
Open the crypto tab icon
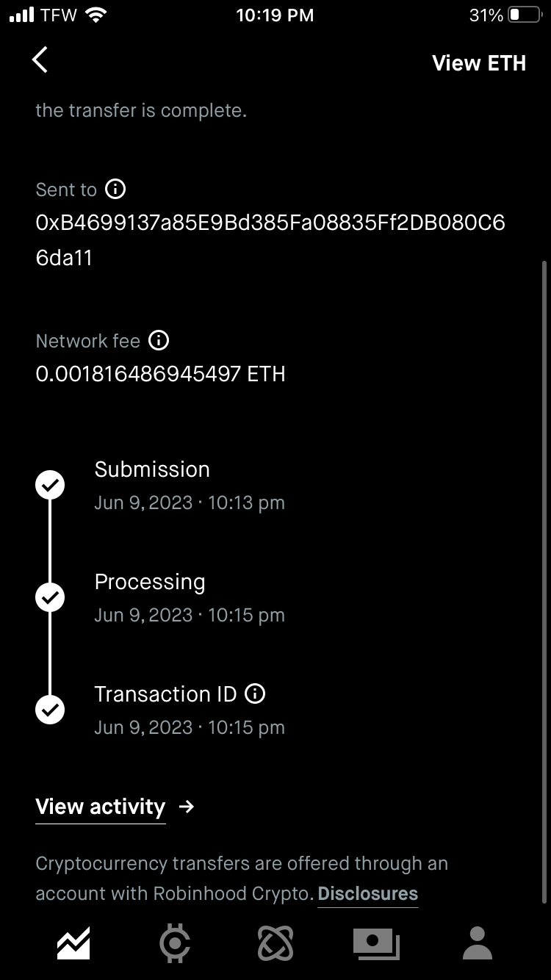coord(175,943)
